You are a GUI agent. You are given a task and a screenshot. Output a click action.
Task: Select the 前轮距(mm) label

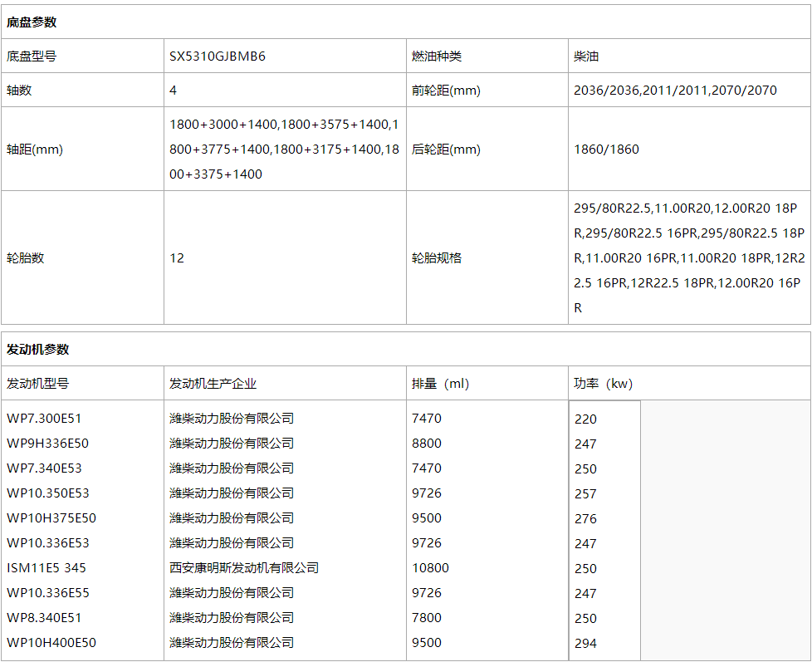(446, 91)
